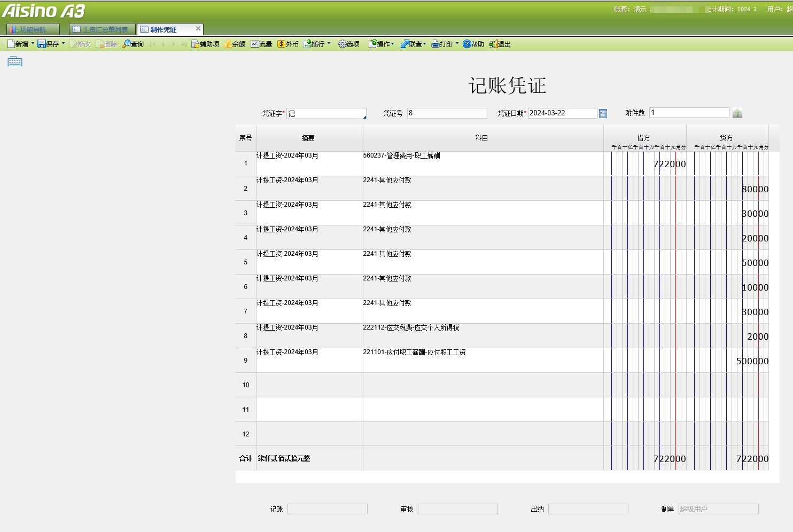Open the 选项 (Options) settings icon
This screenshot has width=793, height=532.
(348, 44)
